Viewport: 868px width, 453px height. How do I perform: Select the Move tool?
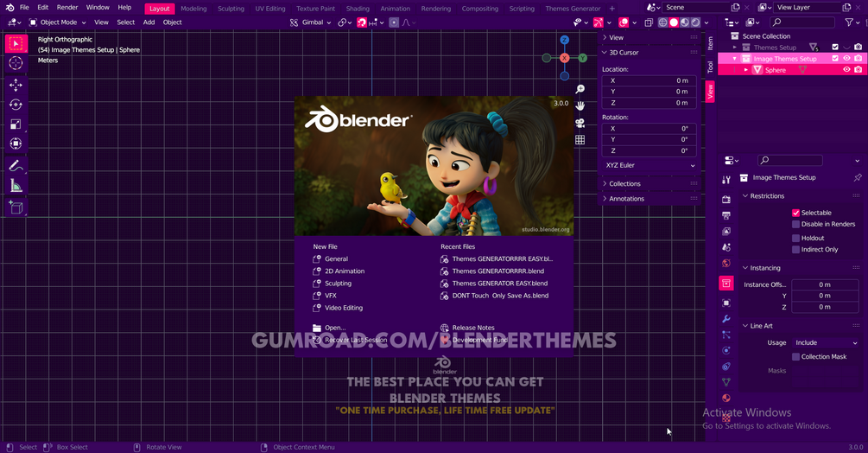(16, 85)
